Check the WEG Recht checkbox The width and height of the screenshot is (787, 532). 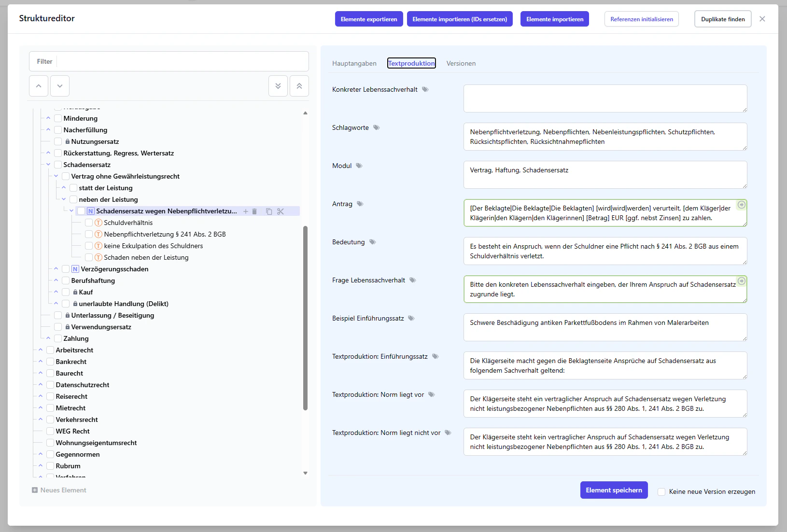click(x=50, y=431)
